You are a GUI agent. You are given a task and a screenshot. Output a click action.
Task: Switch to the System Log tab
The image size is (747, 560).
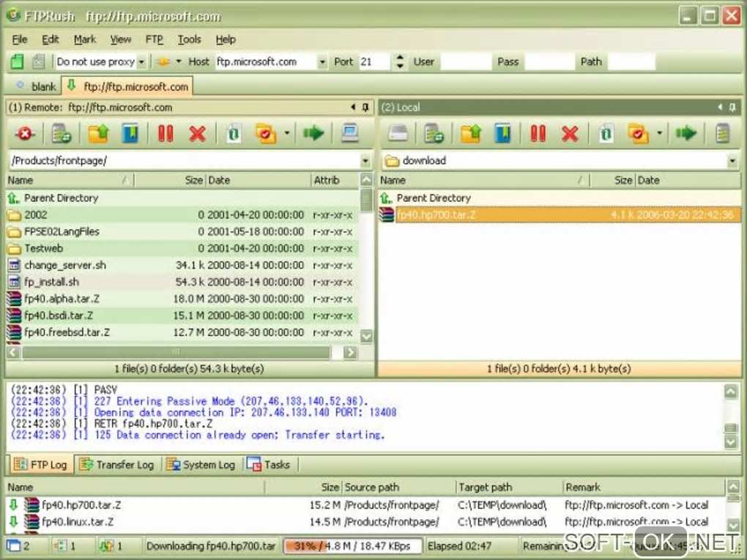coord(201,464)
